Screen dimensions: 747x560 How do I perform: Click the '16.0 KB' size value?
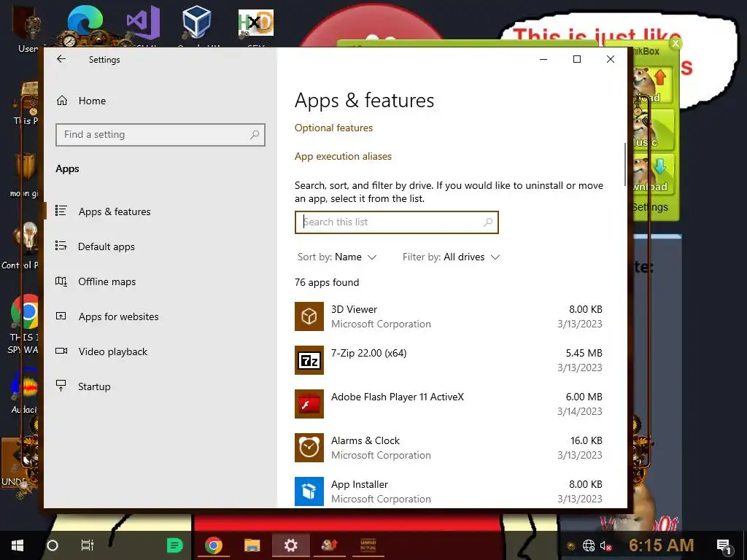point(587,441)
